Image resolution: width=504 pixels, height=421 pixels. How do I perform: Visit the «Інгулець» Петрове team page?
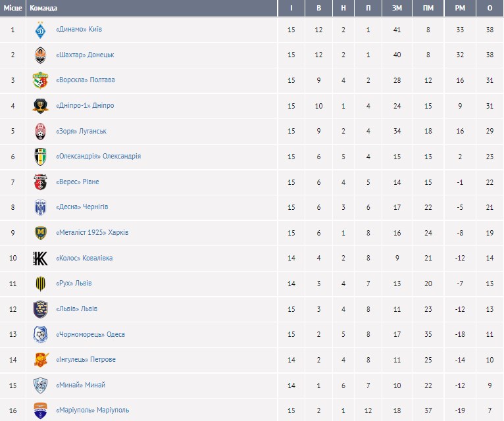pyautogui.click(x=86, y=360)
